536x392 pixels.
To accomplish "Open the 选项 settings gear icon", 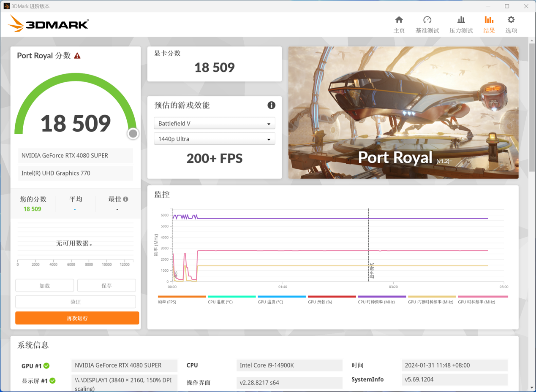I will click(x=511, y=19).
